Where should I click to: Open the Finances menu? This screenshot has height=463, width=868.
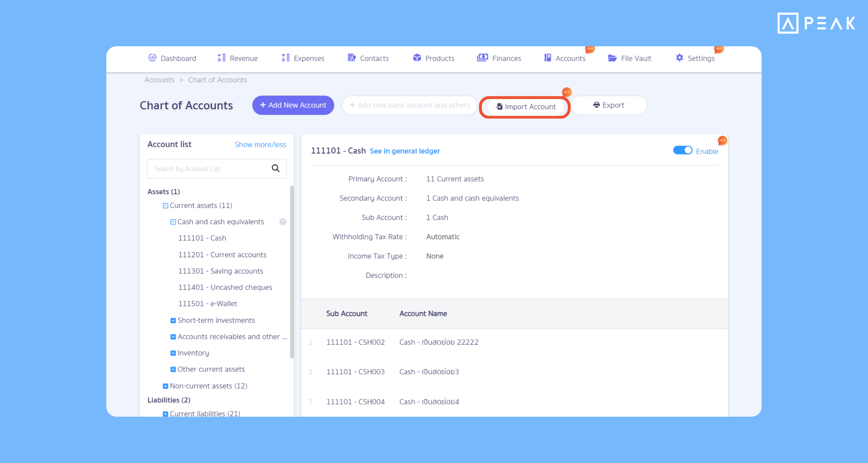[x=499, y=58]
